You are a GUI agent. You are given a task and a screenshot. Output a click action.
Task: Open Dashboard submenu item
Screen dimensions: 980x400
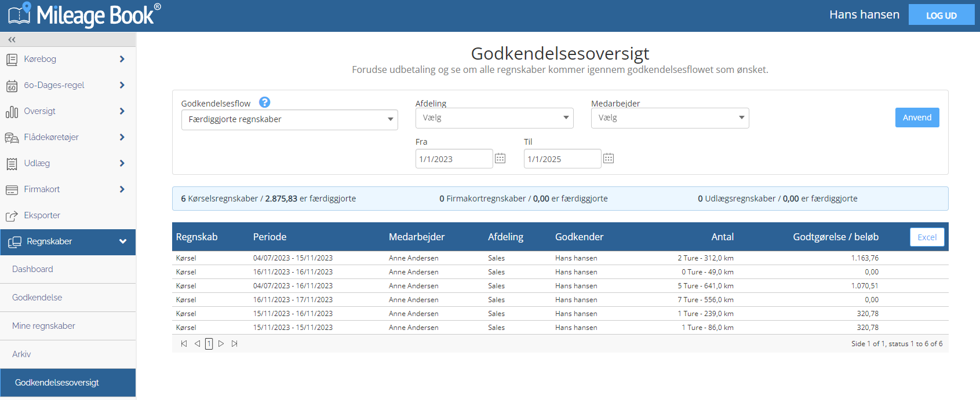coord(68,269)
